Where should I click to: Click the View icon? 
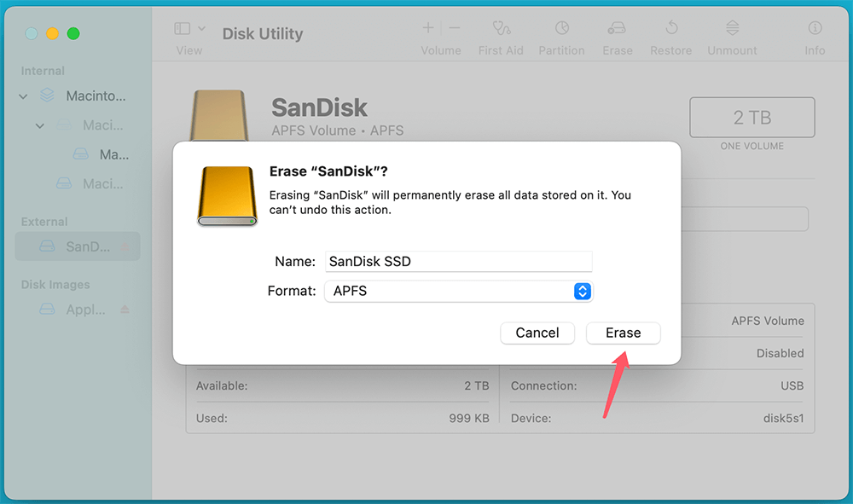point(180,28)
